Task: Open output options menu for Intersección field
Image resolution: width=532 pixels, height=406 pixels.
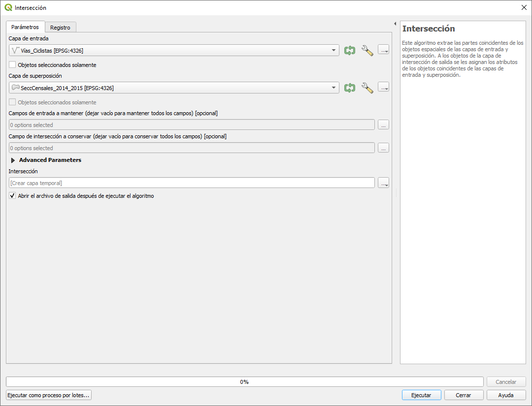Action: tap(383, 183)
